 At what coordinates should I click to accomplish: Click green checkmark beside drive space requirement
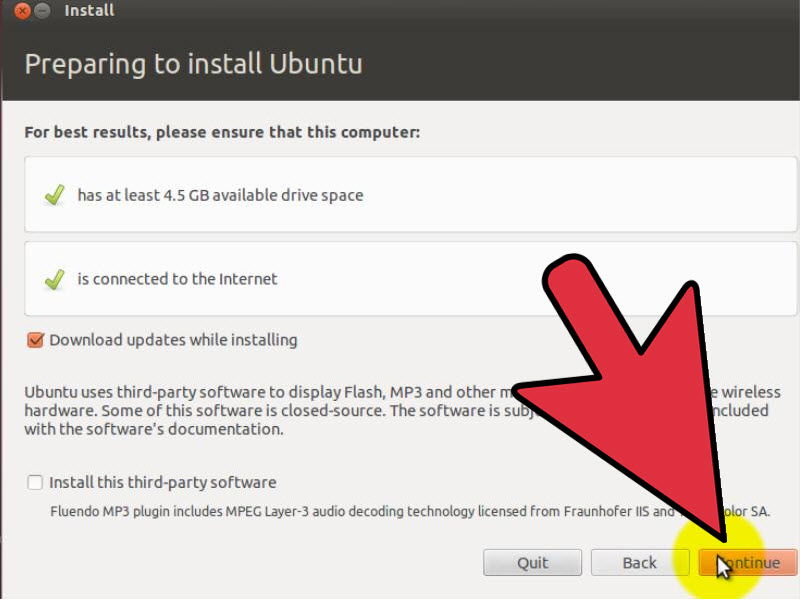pyautogui.click(x=54, y=196)
